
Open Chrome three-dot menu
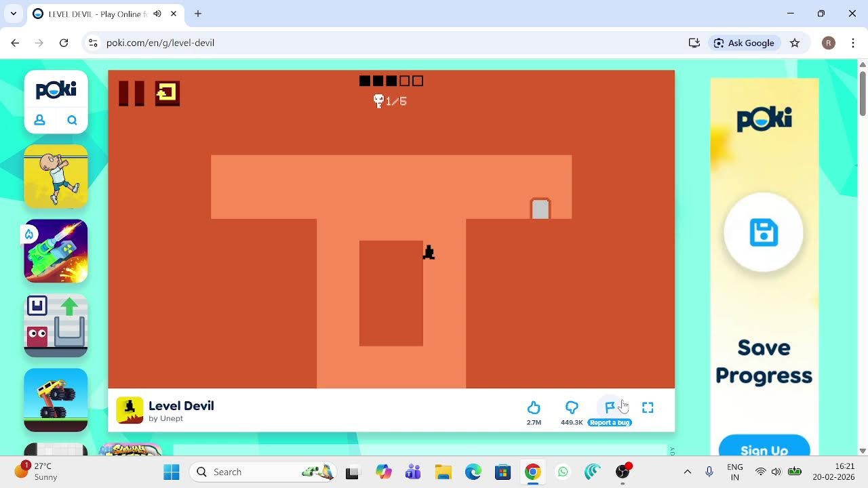(853, 43)
